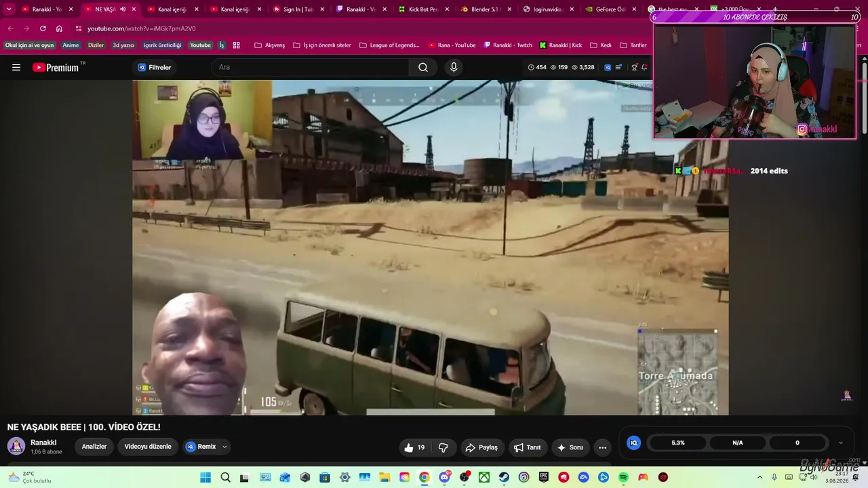
Task: Open the 3d yazıcı bookmark chip
Action: [x=123, y=45]
